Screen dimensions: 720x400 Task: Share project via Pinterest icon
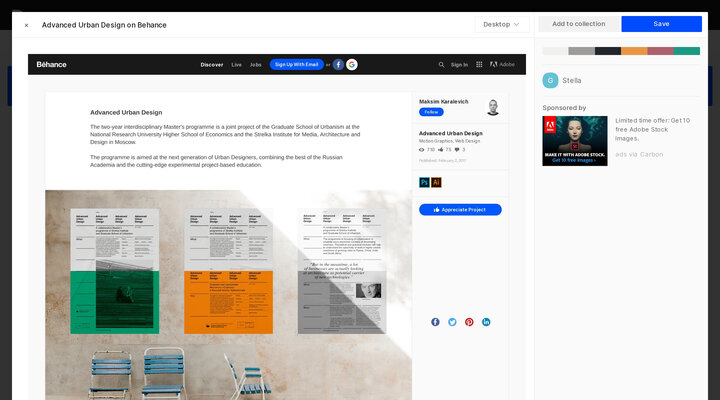click(x=469, y=322)
